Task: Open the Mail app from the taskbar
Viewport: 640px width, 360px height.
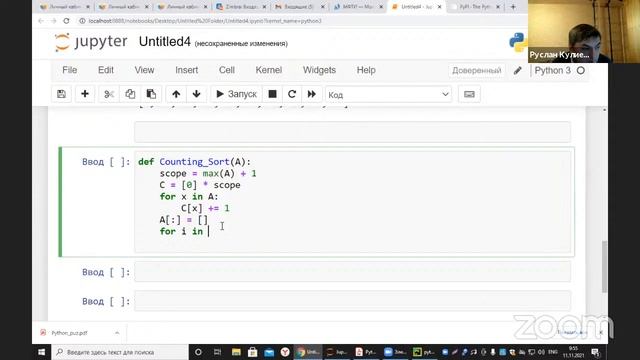Action: (269, 352)
